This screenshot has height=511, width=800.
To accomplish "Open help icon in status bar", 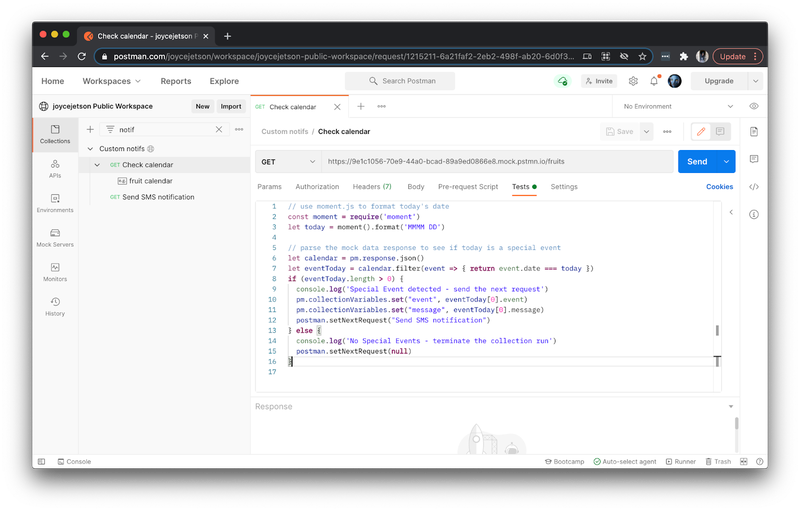I will click(760, 462).
